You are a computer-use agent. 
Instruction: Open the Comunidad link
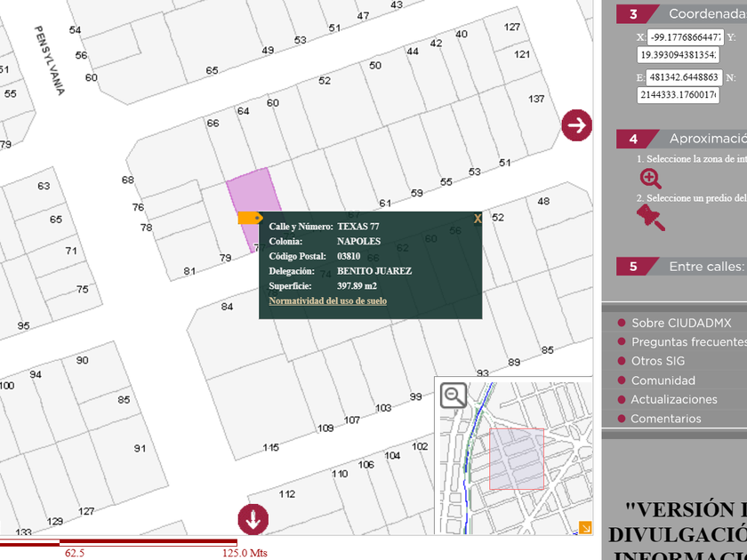(663, 380)
